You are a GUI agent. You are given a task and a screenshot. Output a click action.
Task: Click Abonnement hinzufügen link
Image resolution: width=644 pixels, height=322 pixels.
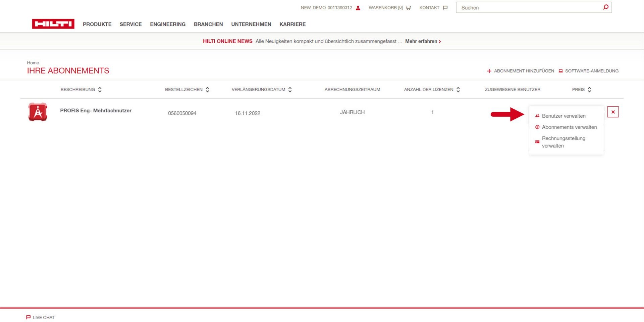tap(524, 71)
